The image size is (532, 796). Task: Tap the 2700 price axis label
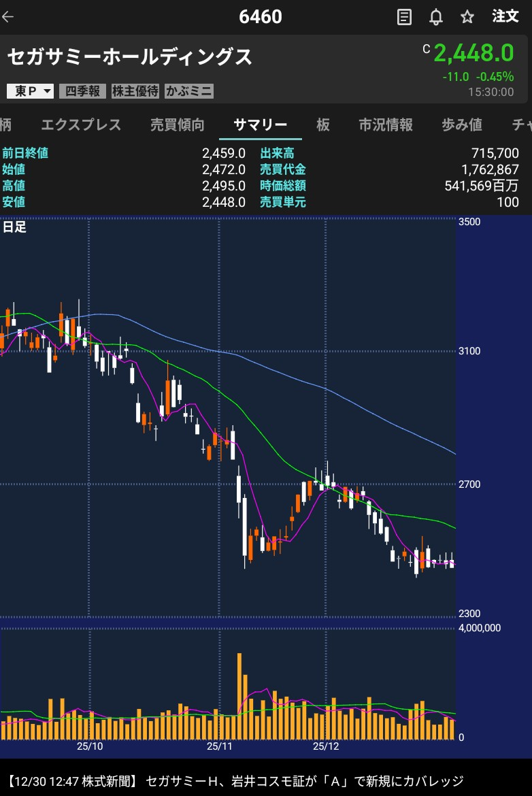[469, 484]
